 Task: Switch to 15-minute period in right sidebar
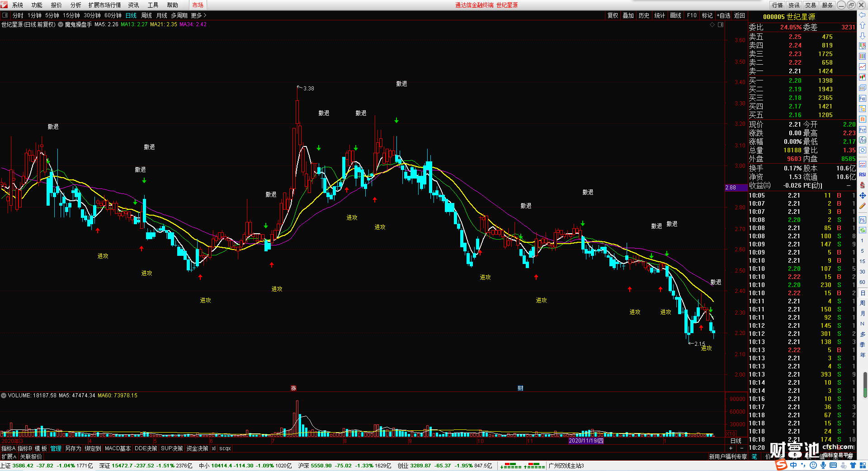coord(863,261)
